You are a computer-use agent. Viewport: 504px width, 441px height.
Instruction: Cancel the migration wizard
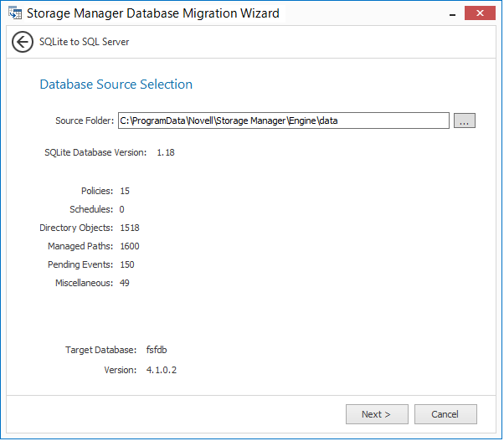click(x=445, y=414)
